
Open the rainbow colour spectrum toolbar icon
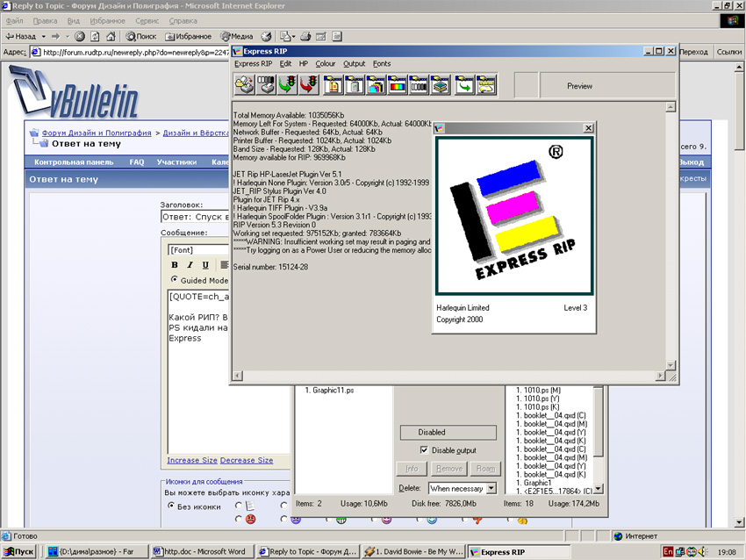coord(398,84)
